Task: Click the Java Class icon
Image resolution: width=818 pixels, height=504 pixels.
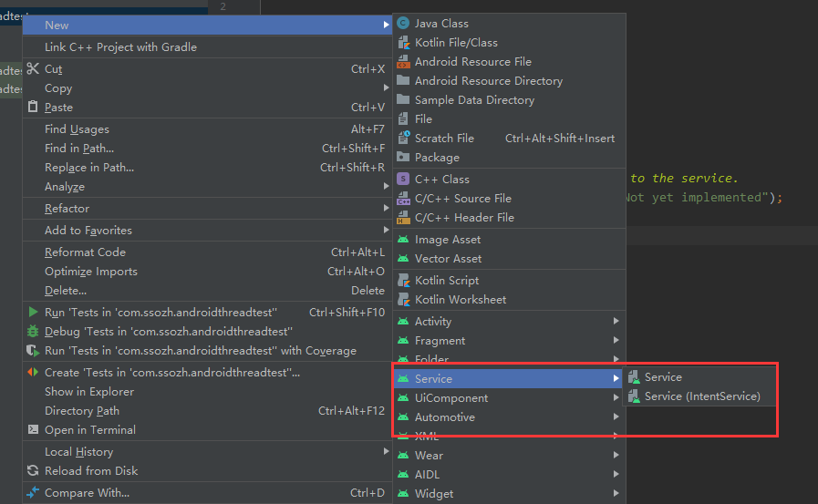Action: click(x=403, y=24)
